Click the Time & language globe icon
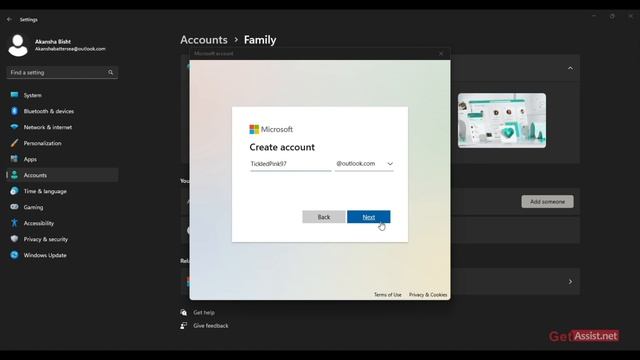The height and width of the screenshot is (360, 640). pyautogui.click(x=14, y=191)
